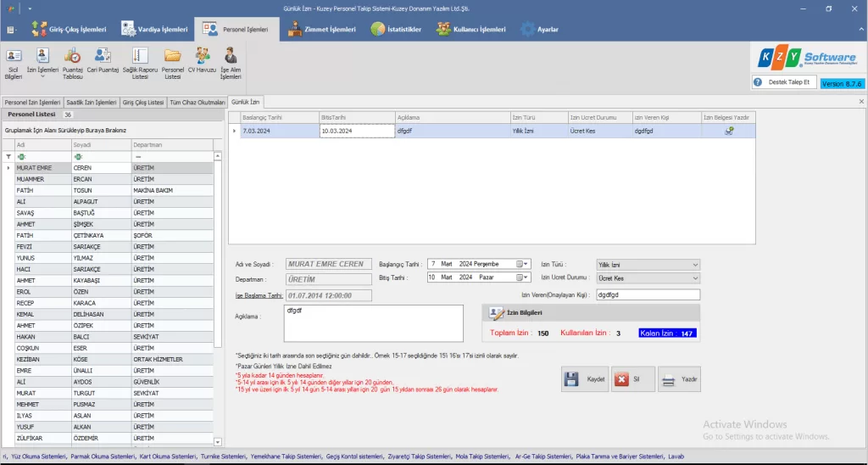
Task: Click the Açıklama text box
Action: (x=375, y=322)
